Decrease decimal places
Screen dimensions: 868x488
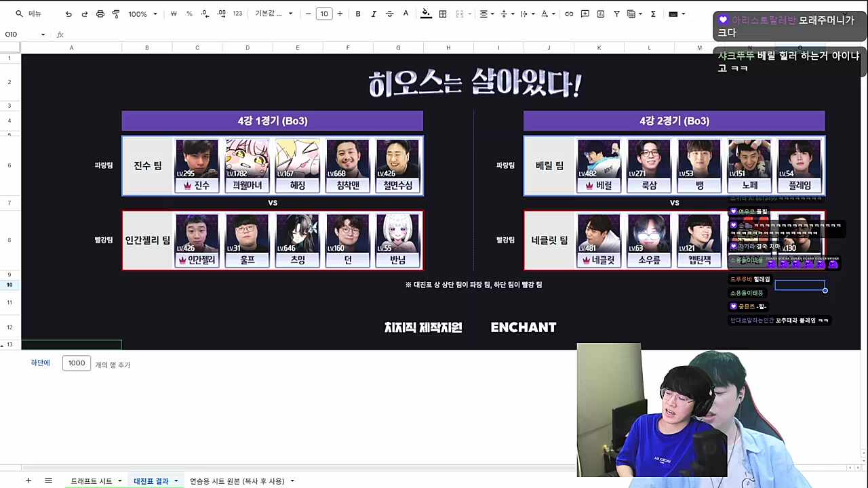click(x=205, y=14)
